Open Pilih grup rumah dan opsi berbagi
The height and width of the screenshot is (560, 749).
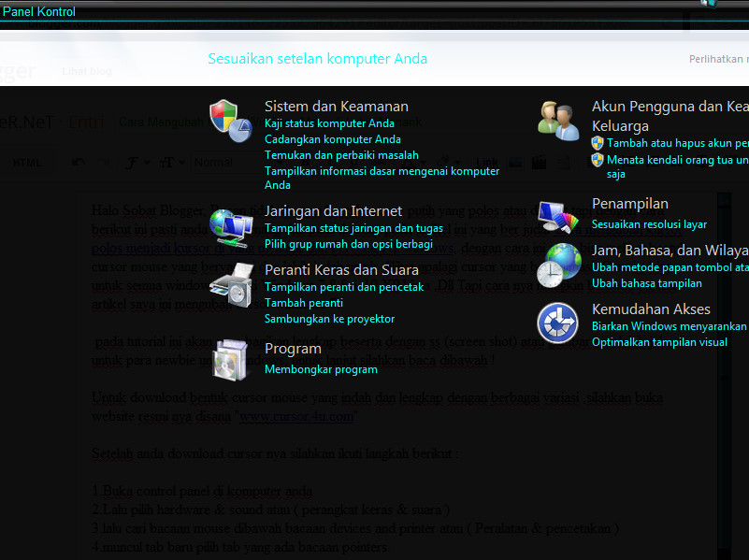pos(349,244)
